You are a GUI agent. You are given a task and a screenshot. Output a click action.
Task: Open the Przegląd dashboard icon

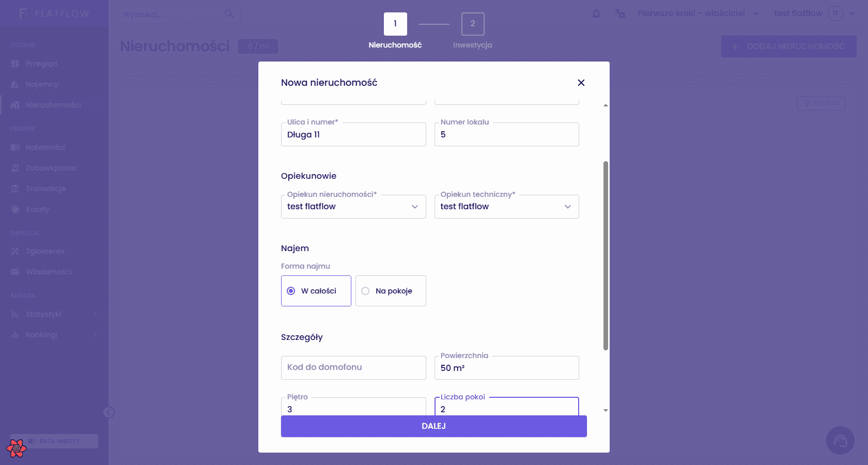[15, 64]
